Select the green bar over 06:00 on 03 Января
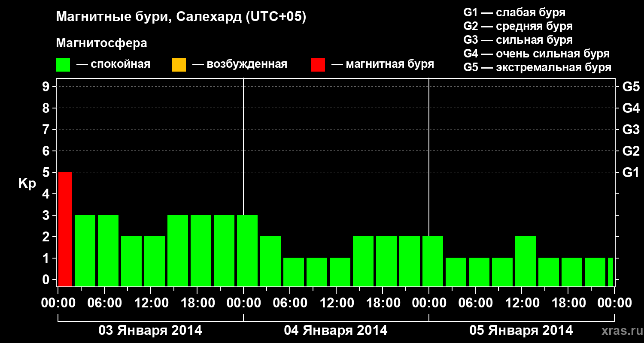Screen dimensions: 644x343 pos(108,250)
